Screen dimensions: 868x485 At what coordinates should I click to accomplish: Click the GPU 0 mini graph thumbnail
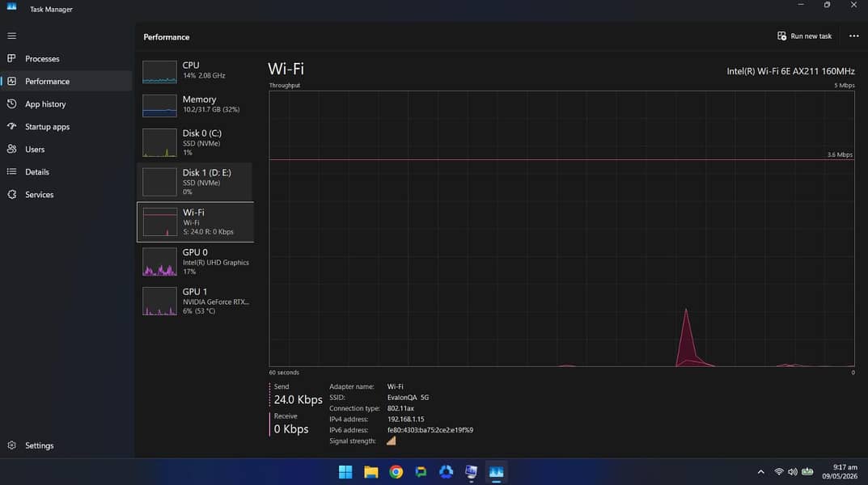(x=159, y=262)
